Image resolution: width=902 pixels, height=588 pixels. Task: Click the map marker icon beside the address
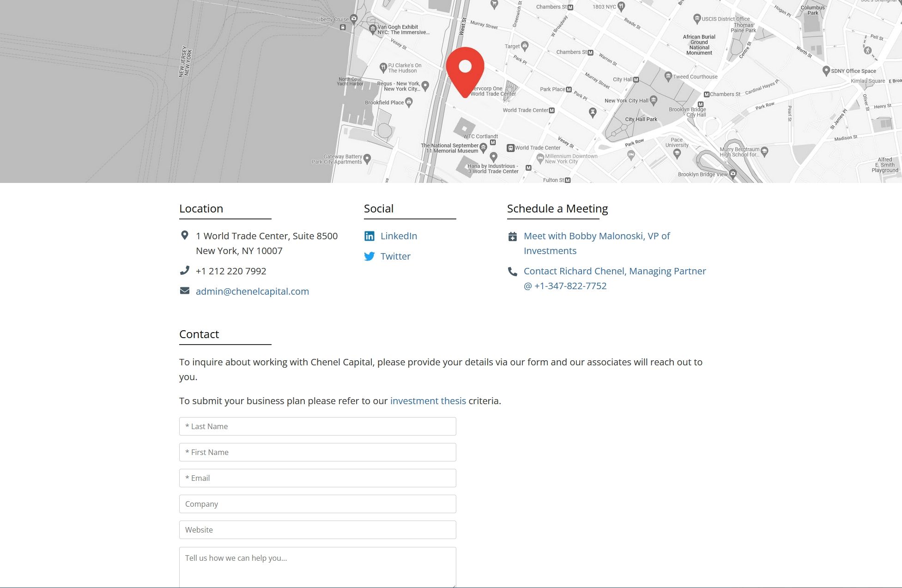184,236
